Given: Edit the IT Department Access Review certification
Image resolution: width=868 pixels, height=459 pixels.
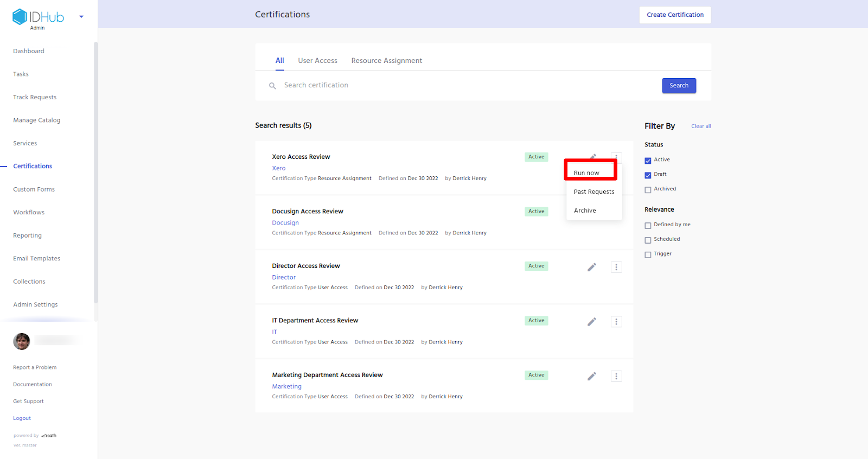Looking at the screenshot, I should click(592, 322).
